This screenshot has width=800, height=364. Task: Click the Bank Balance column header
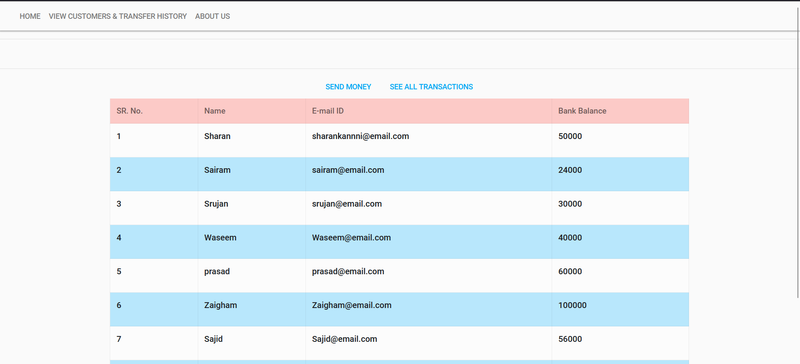620,111
